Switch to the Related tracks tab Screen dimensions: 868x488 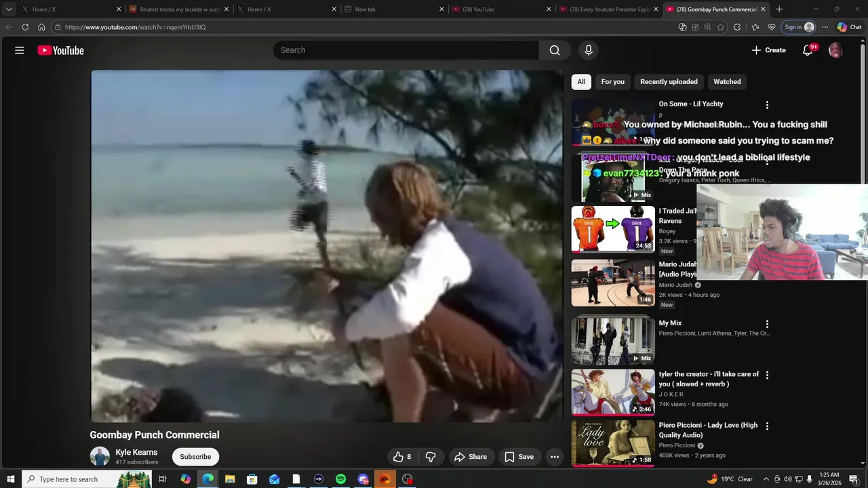point(179,9)
